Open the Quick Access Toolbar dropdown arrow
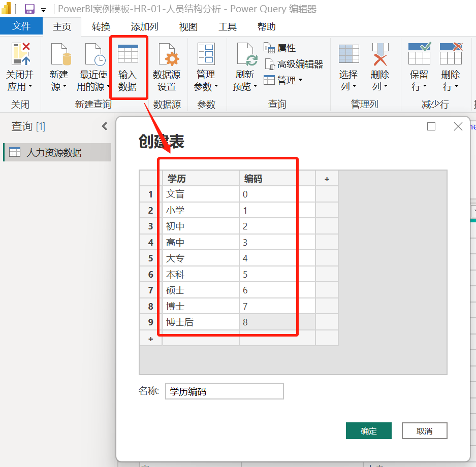The image size is (476, 467). (x=43, y=10)
